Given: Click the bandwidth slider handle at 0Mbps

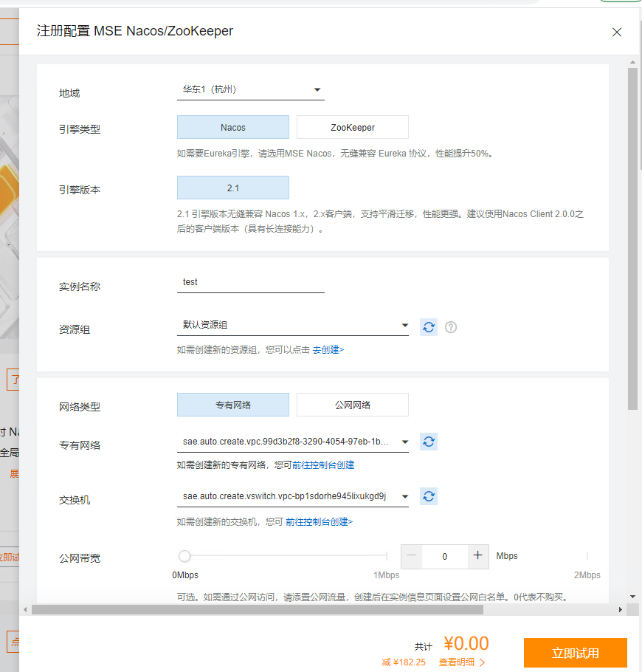Looking at the screenshot, I should 184,555.
